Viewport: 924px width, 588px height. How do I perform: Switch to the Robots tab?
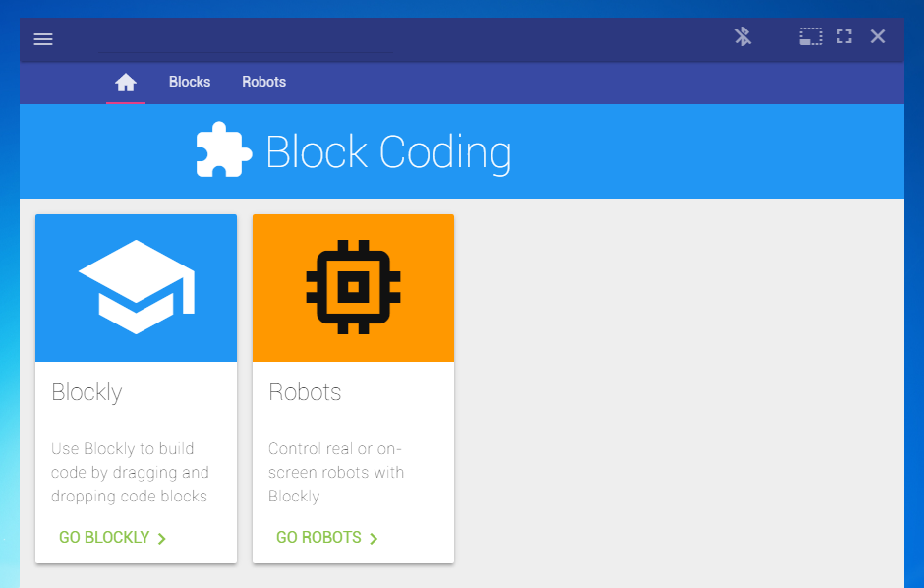(x=264, y=82)
